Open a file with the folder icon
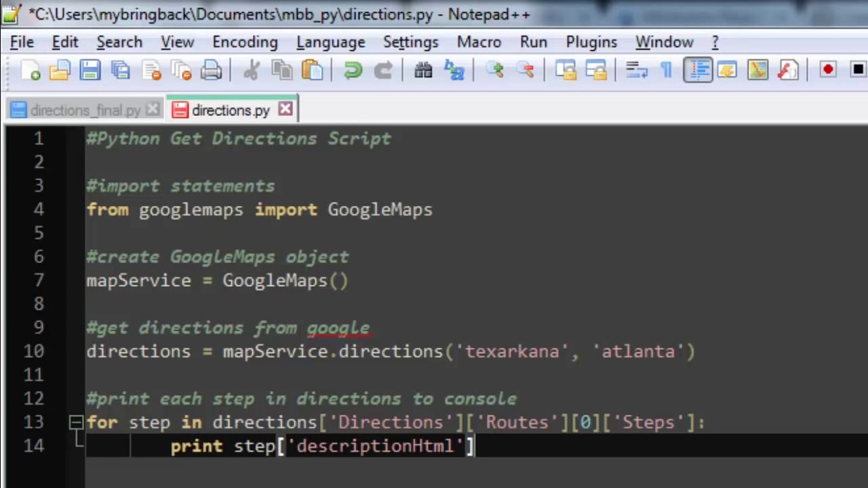868x488 pixels. 60,70
